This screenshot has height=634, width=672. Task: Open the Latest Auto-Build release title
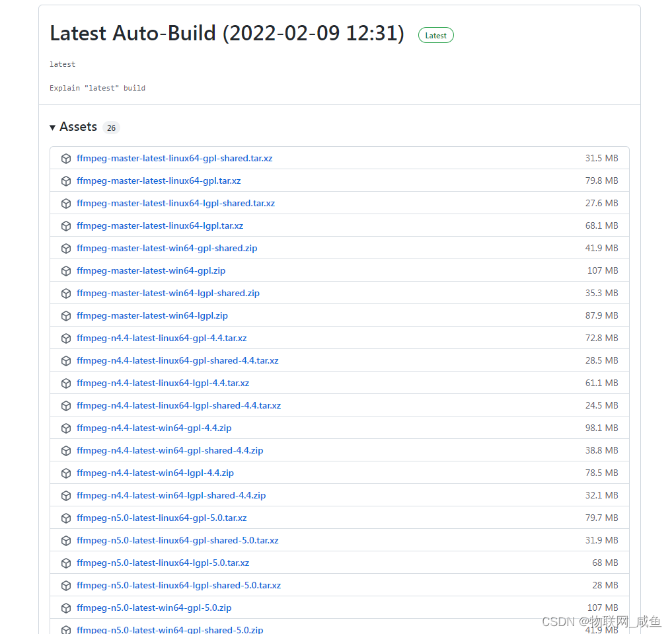[x=227, y=33]
